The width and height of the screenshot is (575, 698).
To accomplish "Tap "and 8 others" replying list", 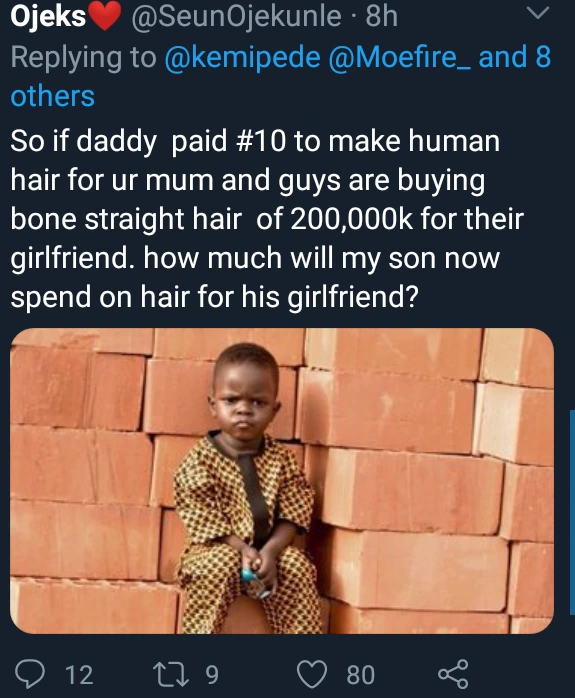I will (281, 77).
